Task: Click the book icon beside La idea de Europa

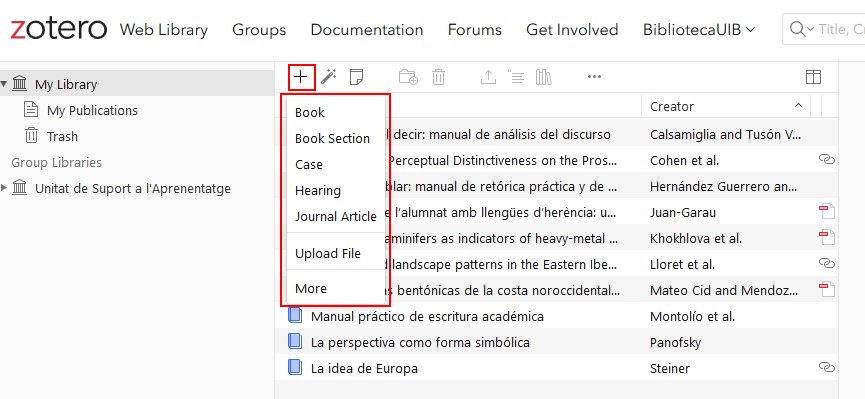Action: pyautogui.click(x=296, y=368)
